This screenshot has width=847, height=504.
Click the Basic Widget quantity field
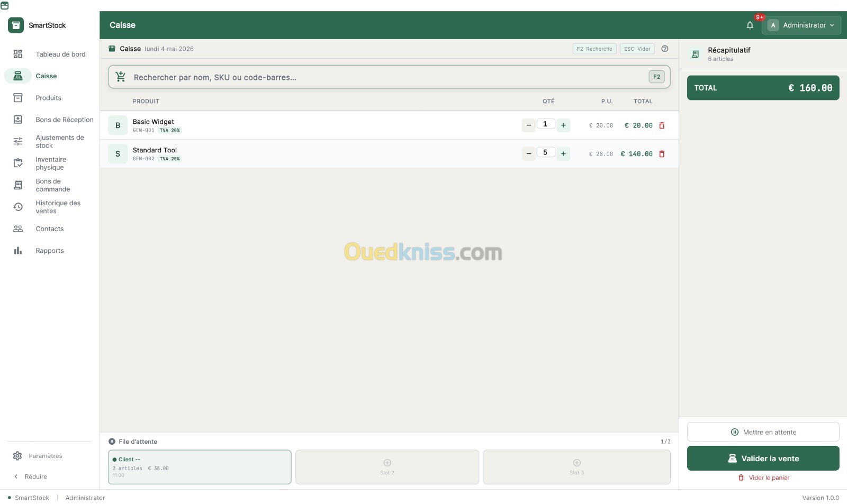(x=545, y=124)
